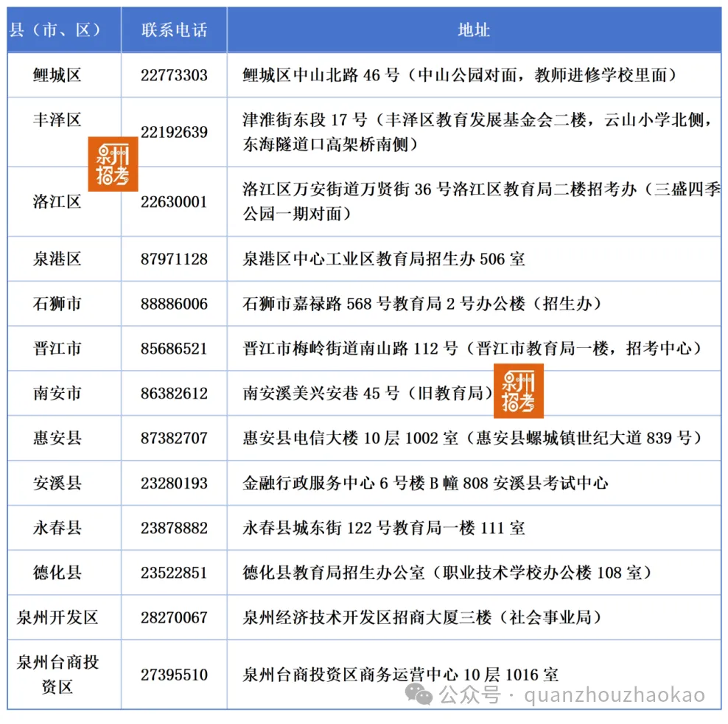The image size is (728, 724).
Task: Select phone number 87971128
Action: point(174,259)
